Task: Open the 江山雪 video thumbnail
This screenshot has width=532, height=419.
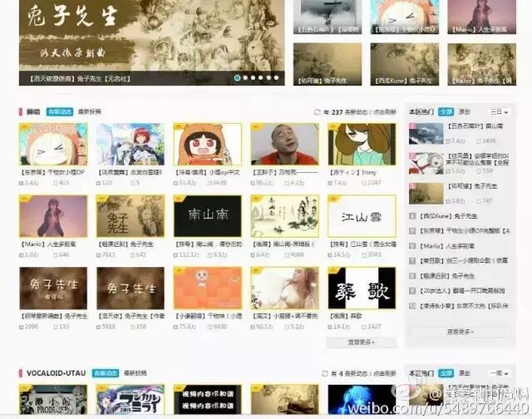Action: point(362,216)
